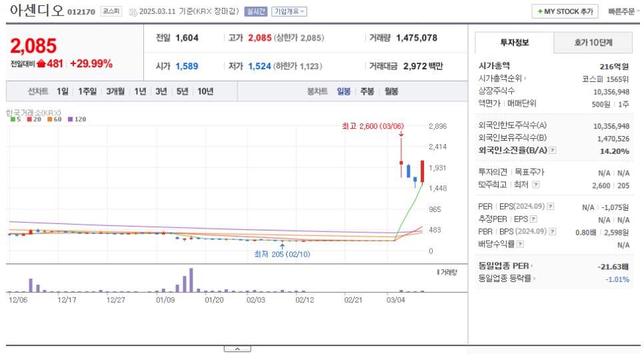Click the +29.99% change rate
The image size is (644, 354).
coord(91,63)
